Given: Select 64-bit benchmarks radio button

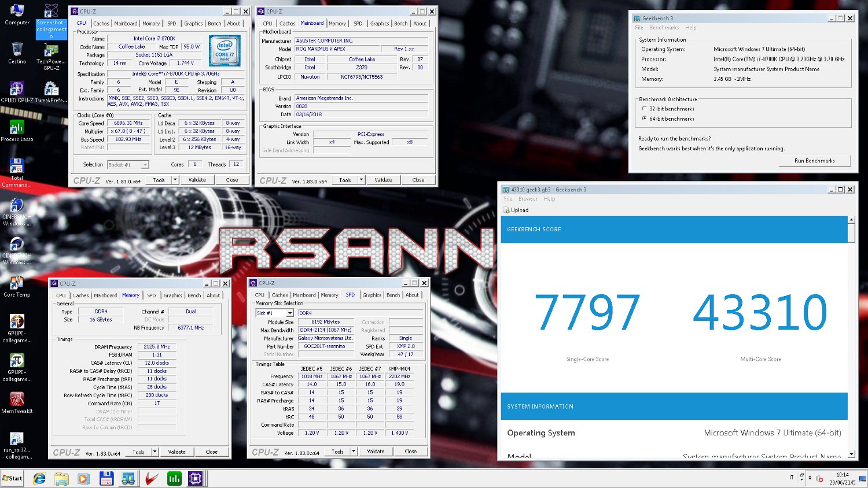Looking at the screenshot, I should coord(645,119).
